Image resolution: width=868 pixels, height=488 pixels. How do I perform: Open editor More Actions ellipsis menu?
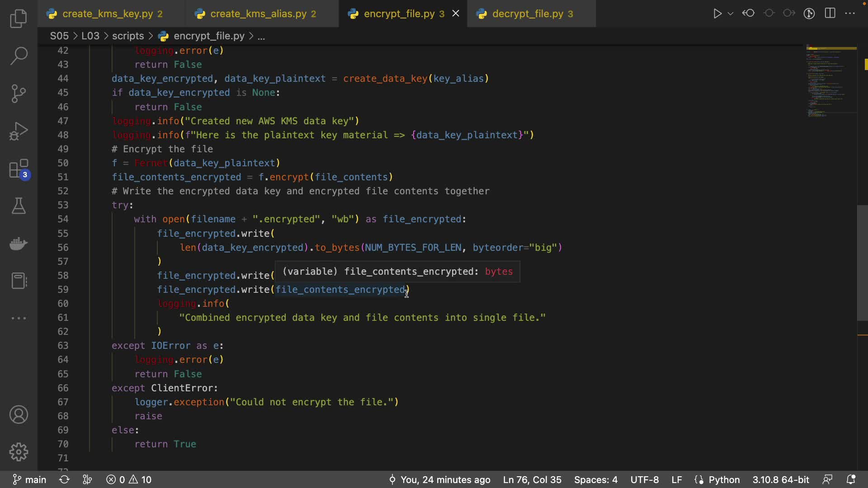(850, 14)
